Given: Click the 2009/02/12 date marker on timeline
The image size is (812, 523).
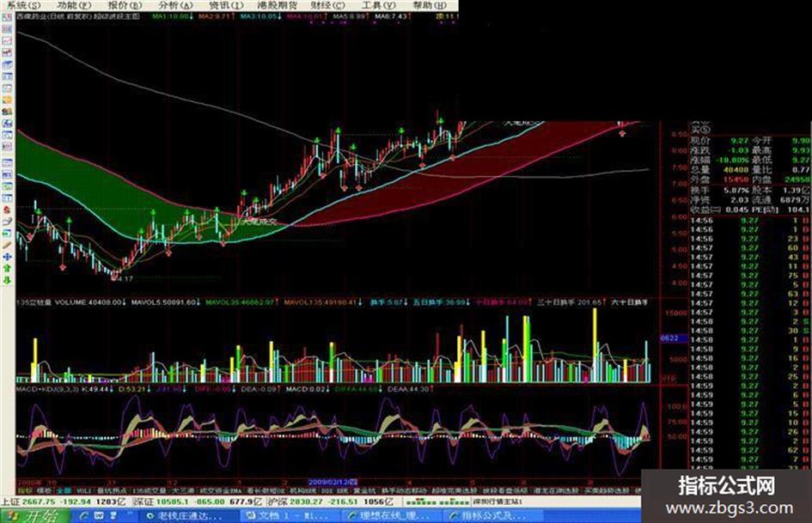Looking at the screenshot, I should [x=333, y=482].
